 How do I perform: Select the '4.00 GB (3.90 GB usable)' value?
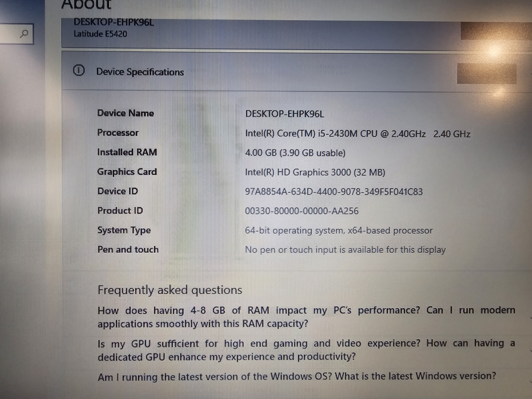(295, 153)
